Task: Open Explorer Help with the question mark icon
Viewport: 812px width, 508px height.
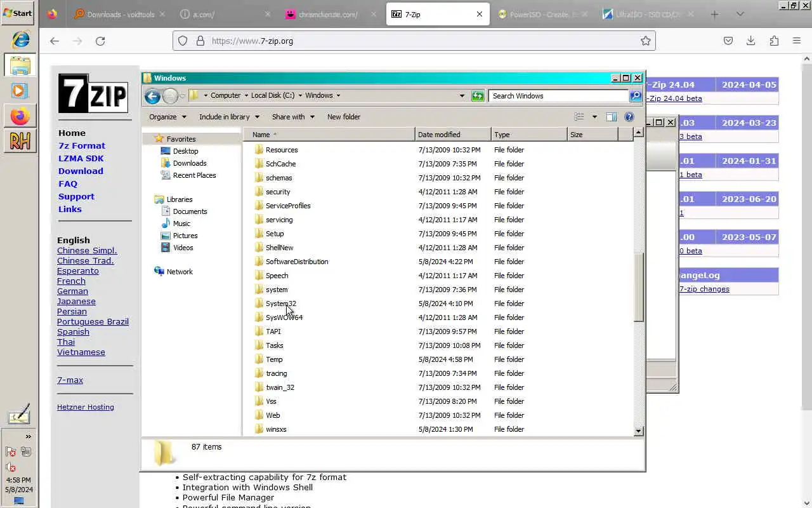Action: pyautogui.click(x=629, y=117)
